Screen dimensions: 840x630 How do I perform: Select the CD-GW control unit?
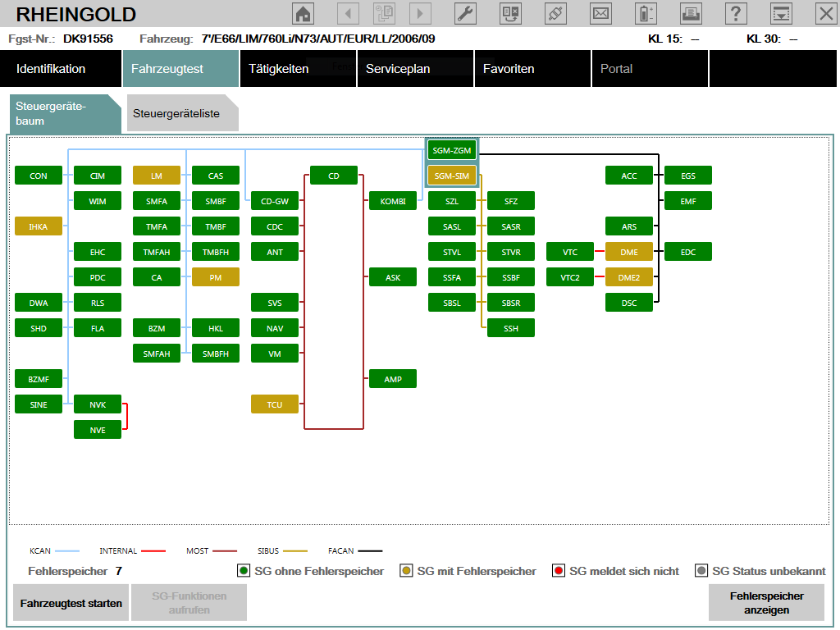[274, 201]
